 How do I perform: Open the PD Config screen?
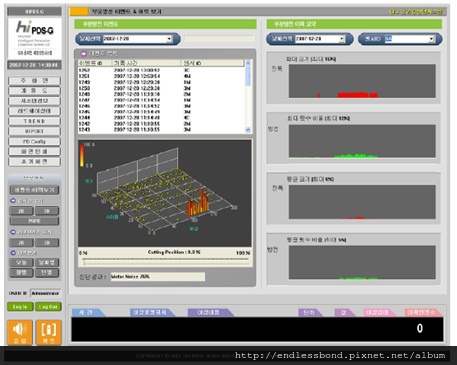(34, 142)
